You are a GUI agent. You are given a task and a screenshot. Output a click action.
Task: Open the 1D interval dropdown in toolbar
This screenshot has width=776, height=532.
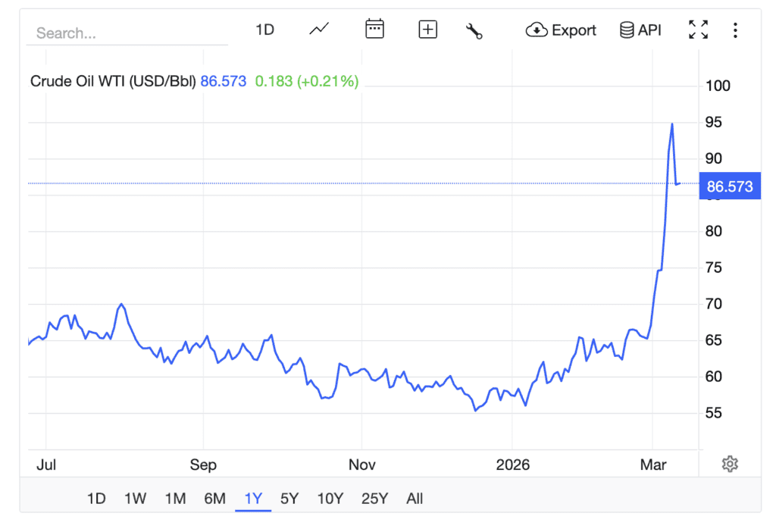264,30
